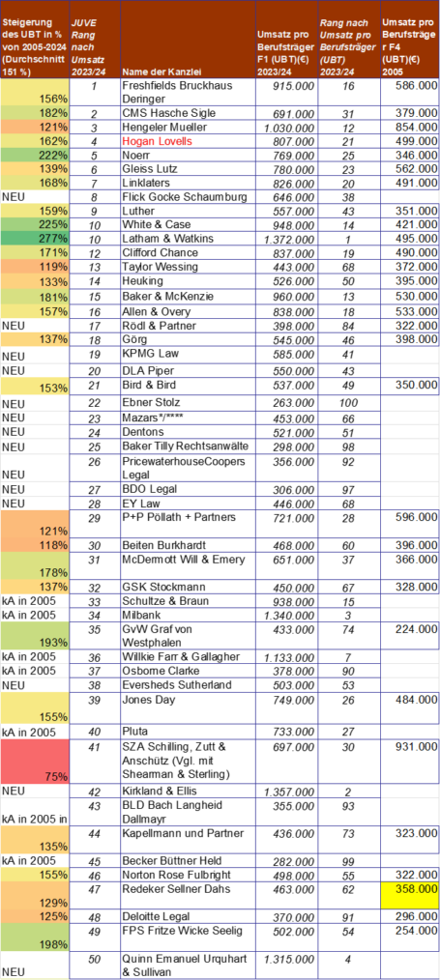Click the 'Willkie Farr & Gallagher' cell
Image resolution: width=440 pixels, height=980 pixels.
pyautogui.click(x=188, y=657)
